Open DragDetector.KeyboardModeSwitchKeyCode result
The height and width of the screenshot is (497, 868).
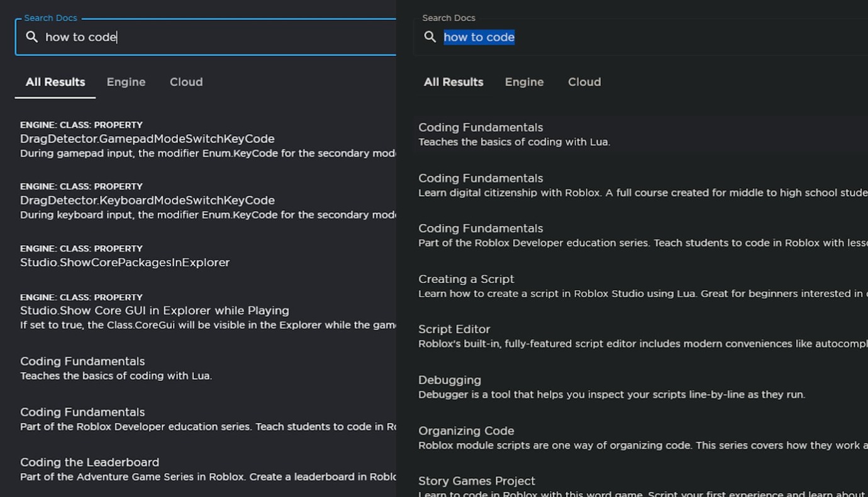point(148,200)
